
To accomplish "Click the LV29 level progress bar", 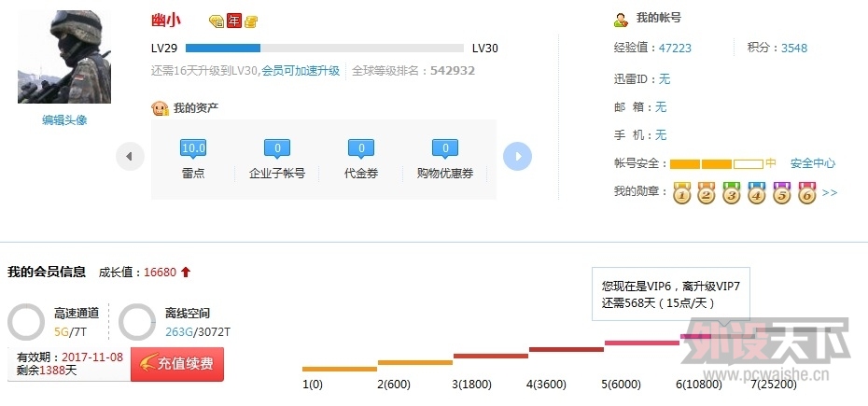I will pos(324,48).
